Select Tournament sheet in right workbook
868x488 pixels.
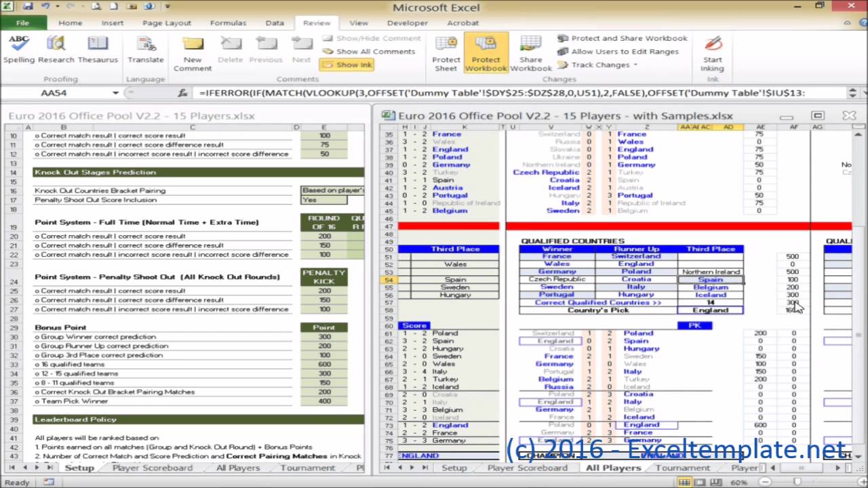tap(683, 468)
